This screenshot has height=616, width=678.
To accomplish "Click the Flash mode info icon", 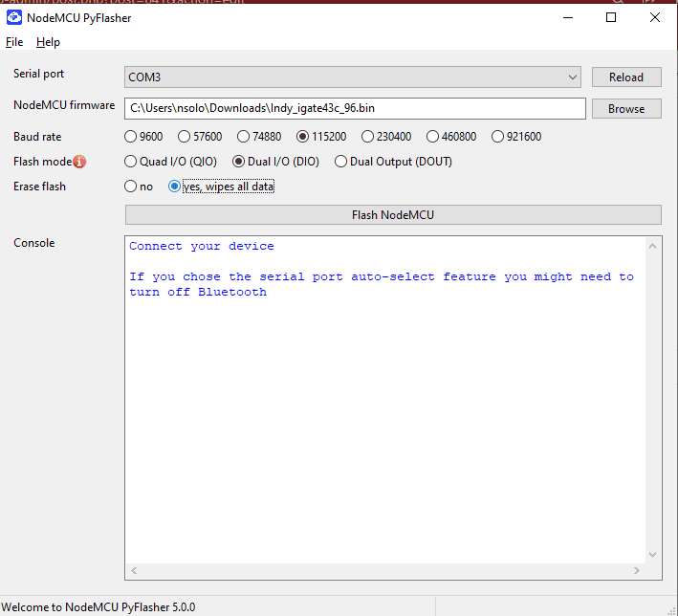I will (x=79, y=162).
